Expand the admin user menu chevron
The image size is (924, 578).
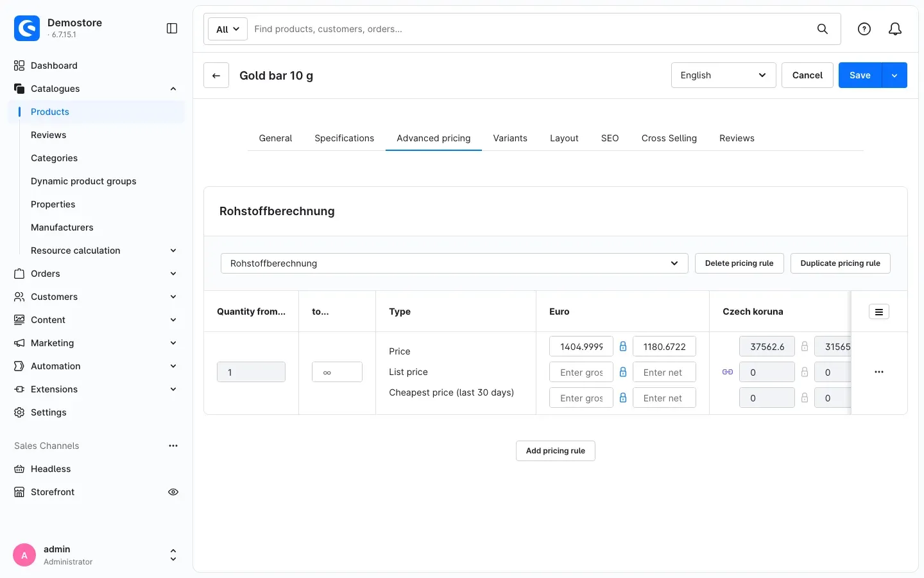[173, 555]
